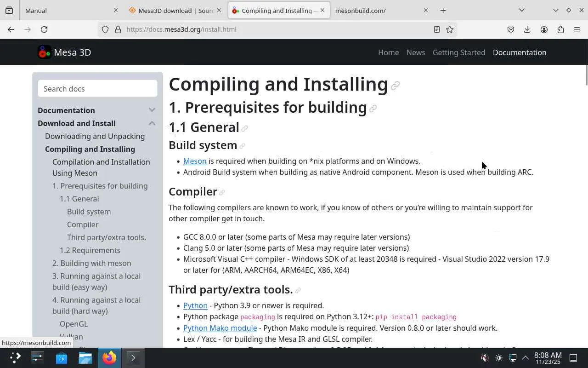Open the OpenGL sidebar entry
The image size is (588, 368).
73,324
